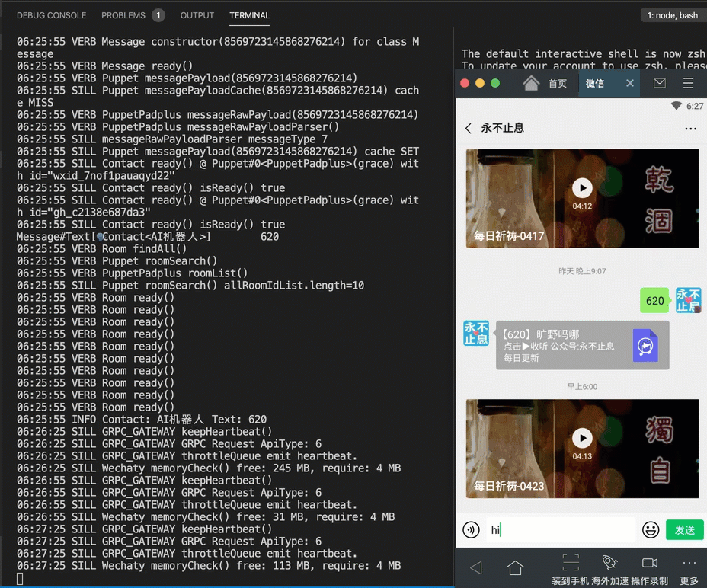Click the 早上6:00 timestamp

[582, 386]
